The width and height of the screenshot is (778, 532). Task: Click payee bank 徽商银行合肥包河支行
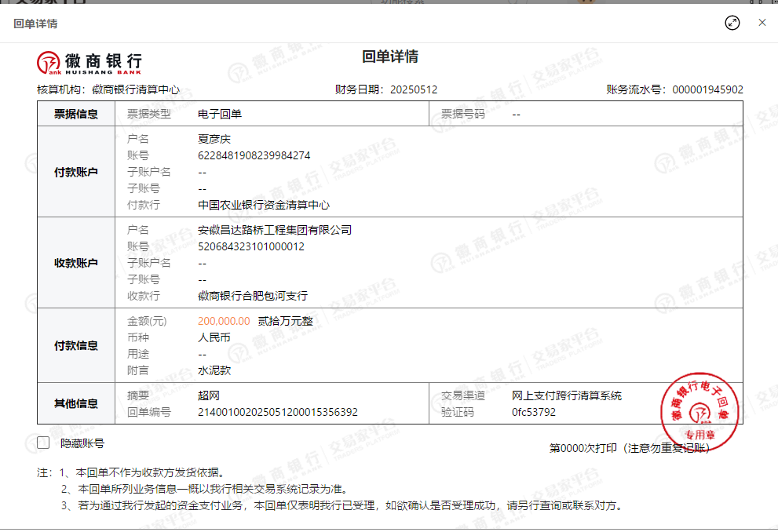[x=253, y=296]
